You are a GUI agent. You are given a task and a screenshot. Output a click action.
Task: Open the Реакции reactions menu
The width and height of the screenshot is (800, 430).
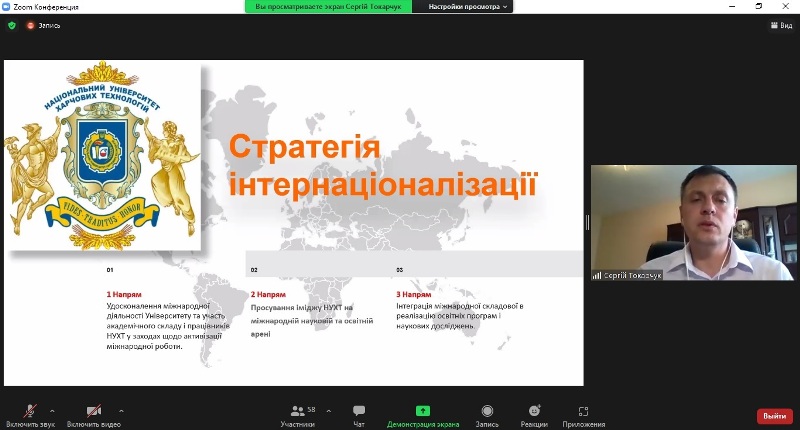coord(534,416)
